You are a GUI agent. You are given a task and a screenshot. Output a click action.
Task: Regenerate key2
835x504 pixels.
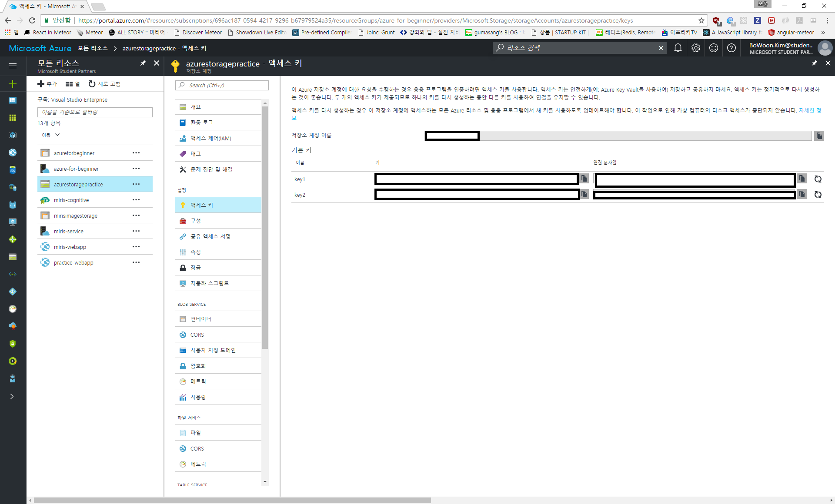click(x=818, y=195)
